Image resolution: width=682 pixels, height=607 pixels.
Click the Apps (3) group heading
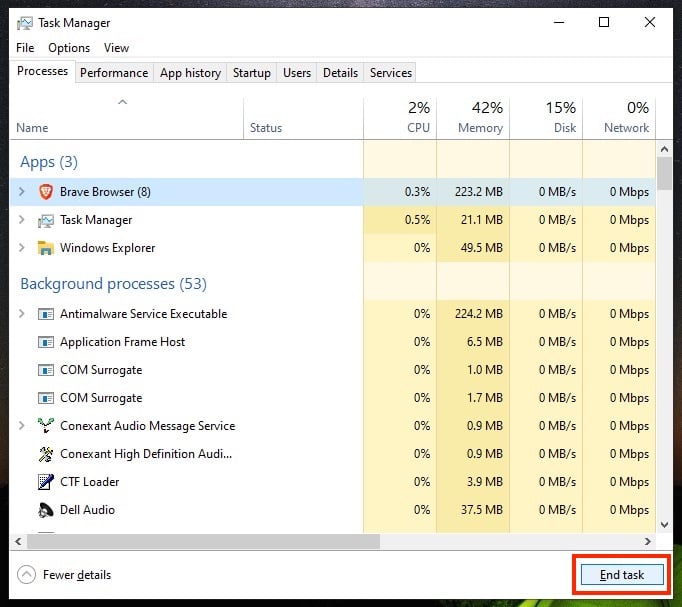[x=49, y=162]
